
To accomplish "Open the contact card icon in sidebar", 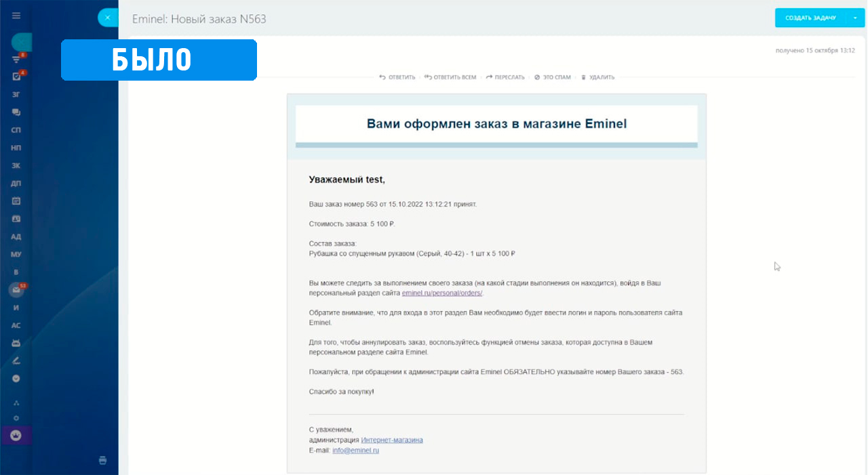I will pyautogui.click(x=16, y=219).
